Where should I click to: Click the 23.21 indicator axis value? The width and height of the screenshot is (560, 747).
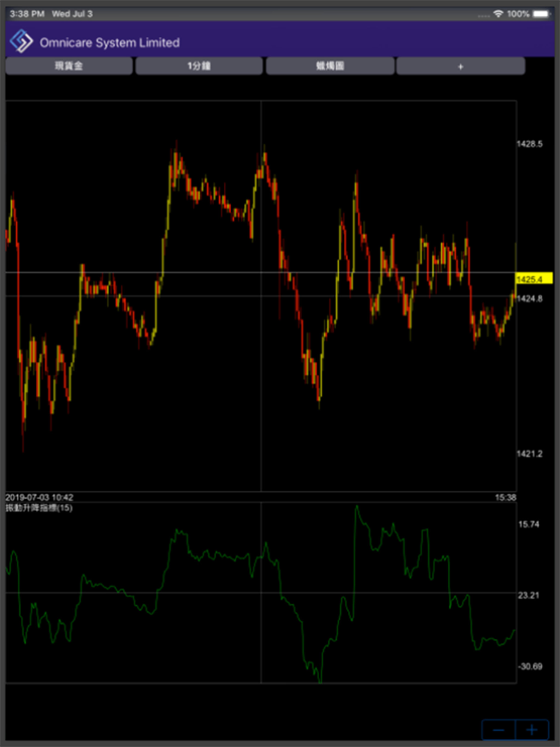[529, 595]
